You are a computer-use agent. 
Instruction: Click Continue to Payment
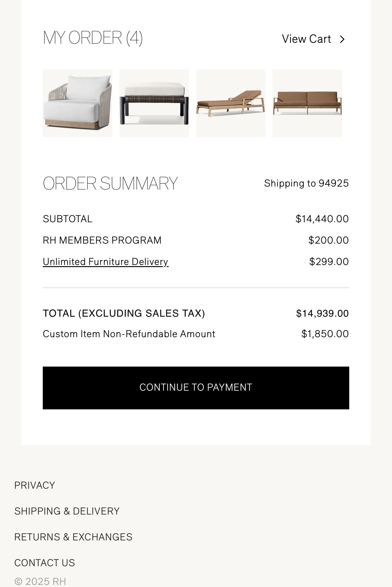(x=196, y=387)
